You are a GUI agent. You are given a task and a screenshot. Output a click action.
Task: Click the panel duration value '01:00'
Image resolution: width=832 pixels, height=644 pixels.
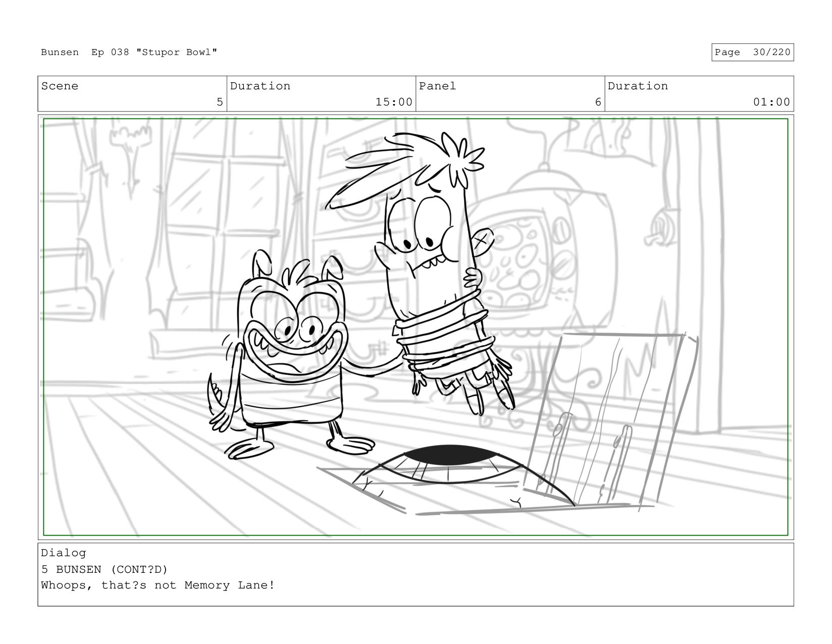coord(771,102)
